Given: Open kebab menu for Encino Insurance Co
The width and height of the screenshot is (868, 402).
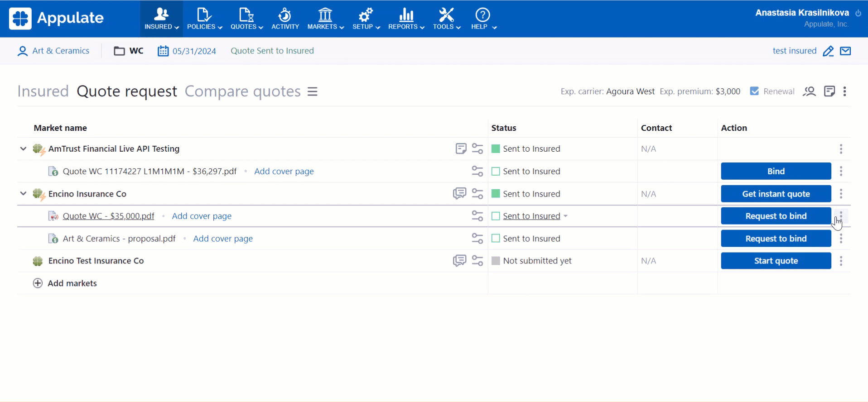Looking at the screenshot, I should click(x=841, y=194).
